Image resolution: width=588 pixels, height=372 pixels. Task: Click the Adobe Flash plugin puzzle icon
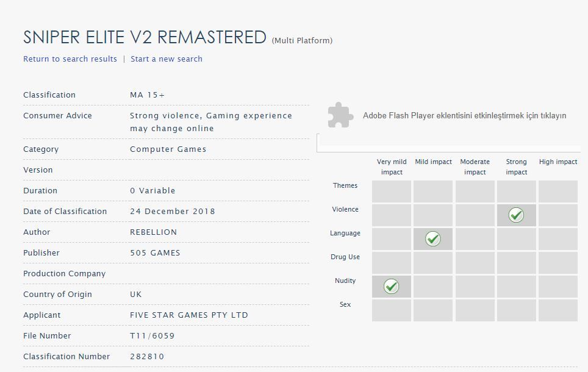tap(340, 115)
